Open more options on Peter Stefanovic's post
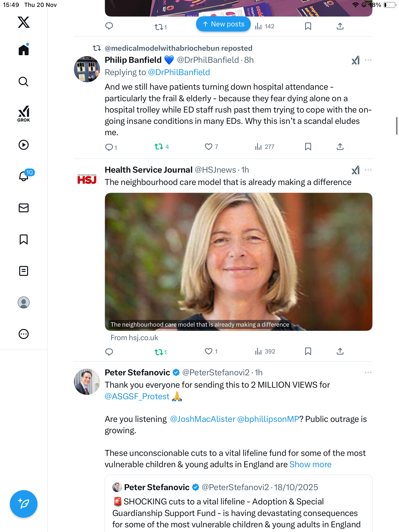 tap(368, 373)
